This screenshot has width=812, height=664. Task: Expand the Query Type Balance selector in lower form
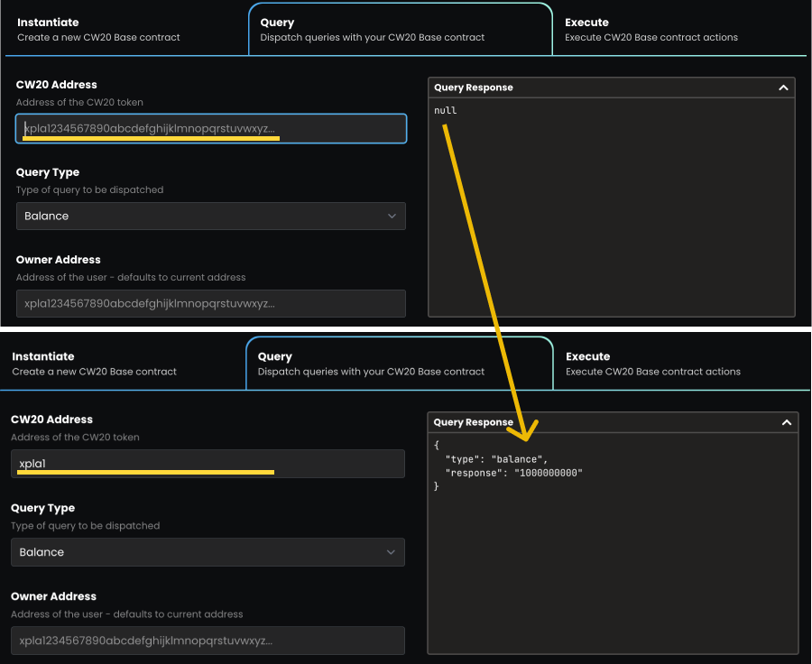pos(208,552)
